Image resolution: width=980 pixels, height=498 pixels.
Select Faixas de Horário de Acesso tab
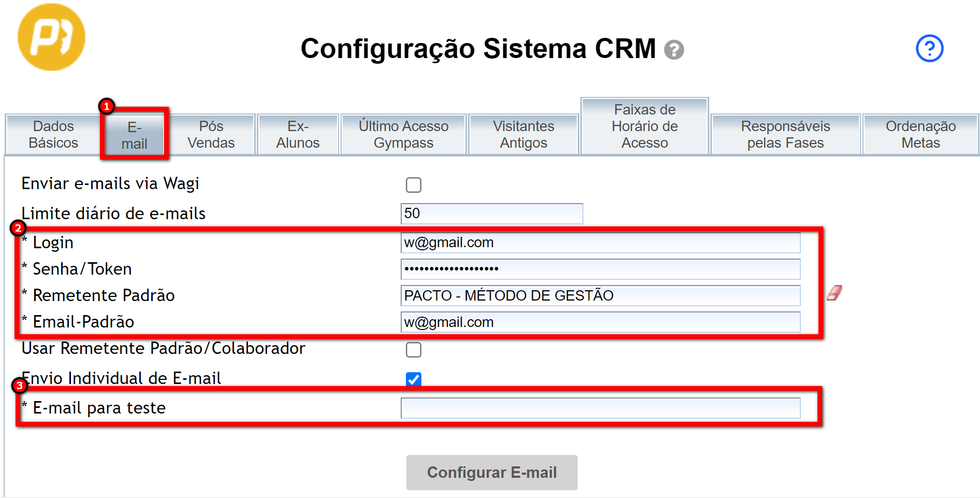click(x=645, y=126)
